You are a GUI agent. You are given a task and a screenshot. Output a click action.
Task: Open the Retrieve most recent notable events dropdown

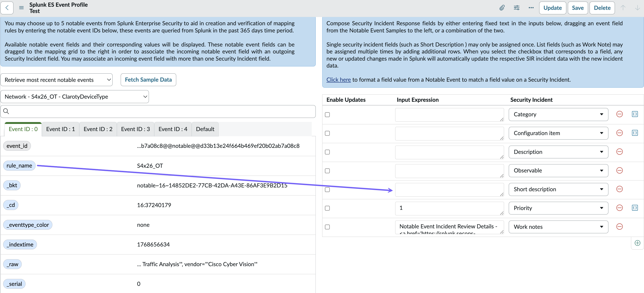[x=57, y=80]
